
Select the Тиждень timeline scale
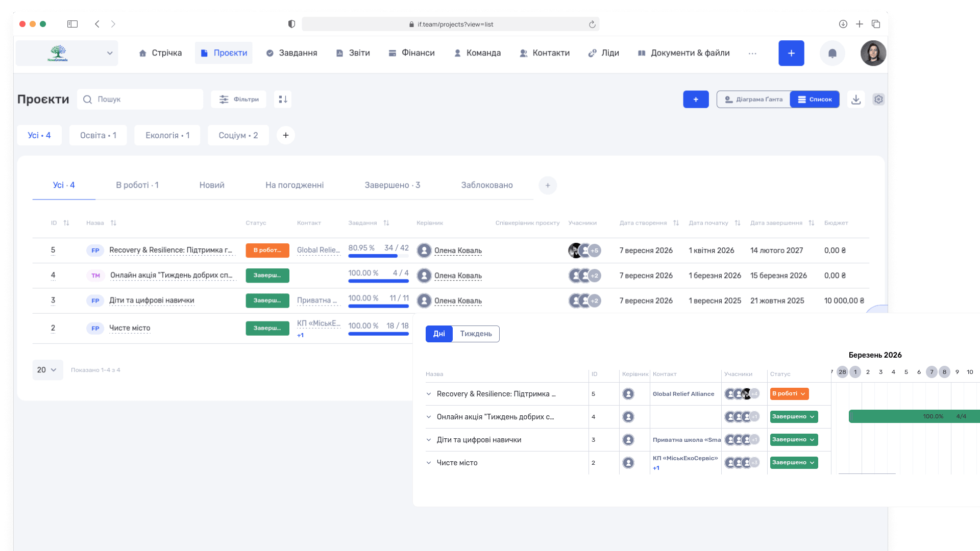tap(476, 334)
